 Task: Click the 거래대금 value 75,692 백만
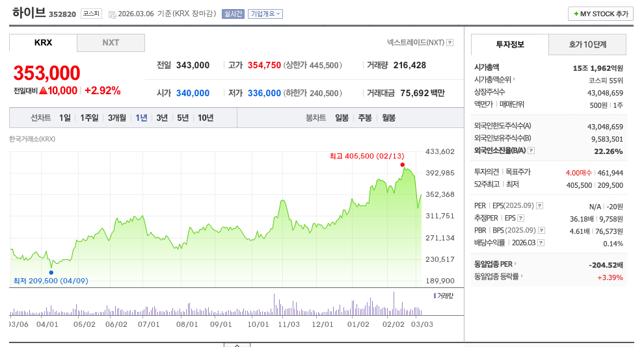(x=423, y=93)
